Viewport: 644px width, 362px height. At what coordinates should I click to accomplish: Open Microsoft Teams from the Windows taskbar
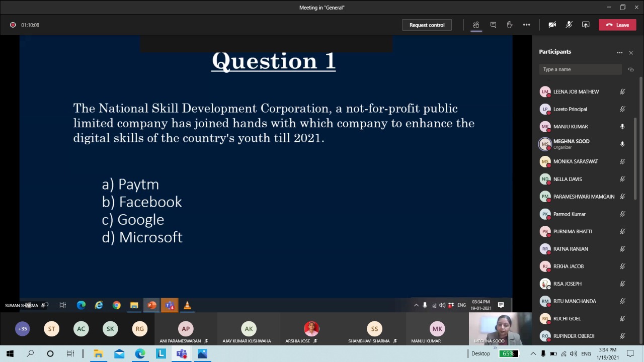pos(182,354)
